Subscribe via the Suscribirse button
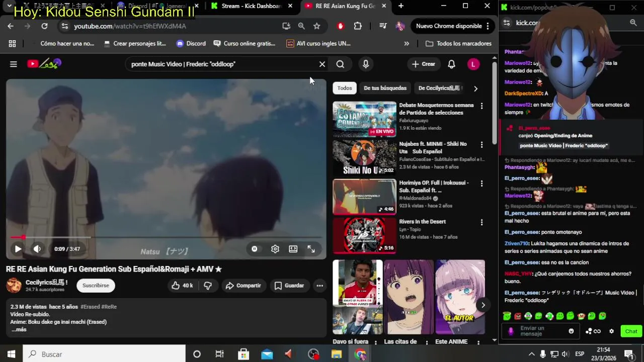Screen dimensions: 644x362 [x=96, y=286]
